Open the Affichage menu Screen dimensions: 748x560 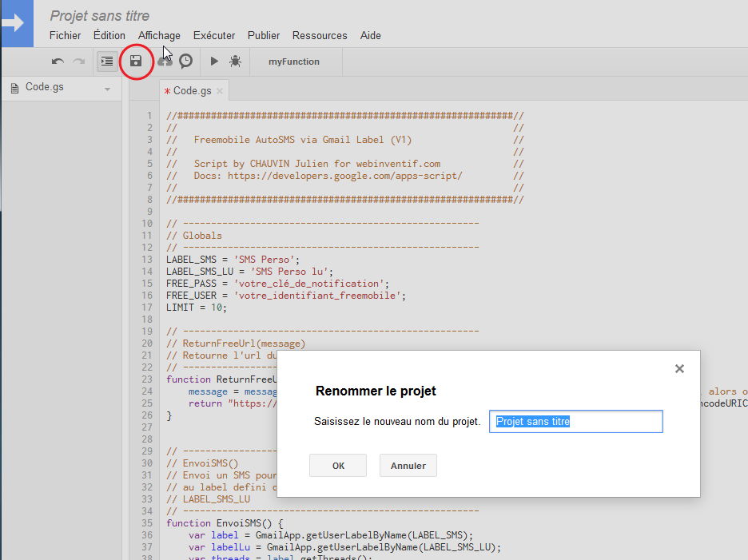coord(159,36)
